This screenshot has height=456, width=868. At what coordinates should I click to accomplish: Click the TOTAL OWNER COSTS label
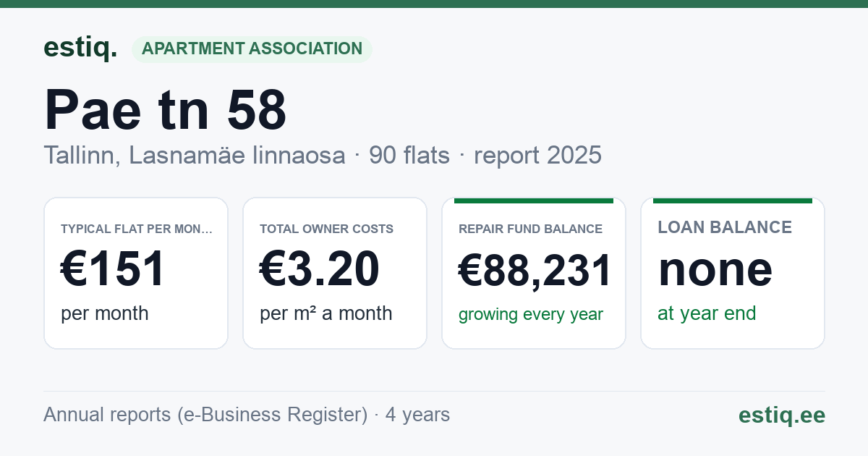click(x=327, y=229)
